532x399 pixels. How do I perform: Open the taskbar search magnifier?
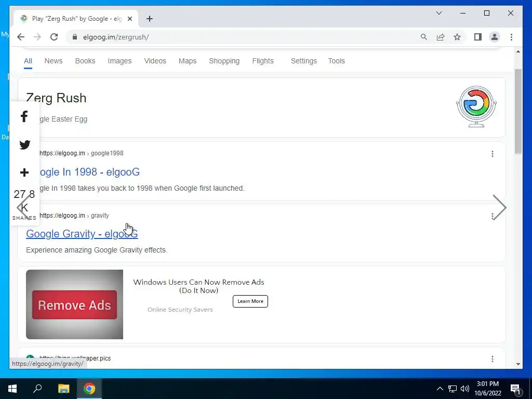(37, 389)
